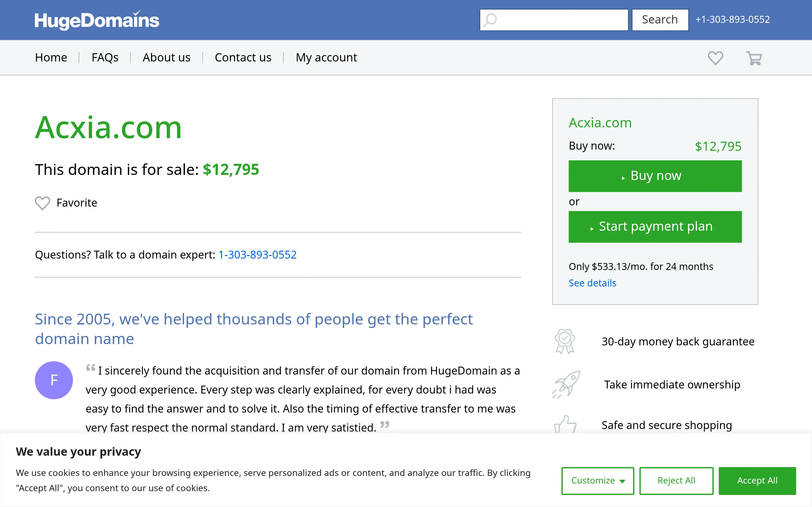
Task: Open My account
Action: (326, 58)
